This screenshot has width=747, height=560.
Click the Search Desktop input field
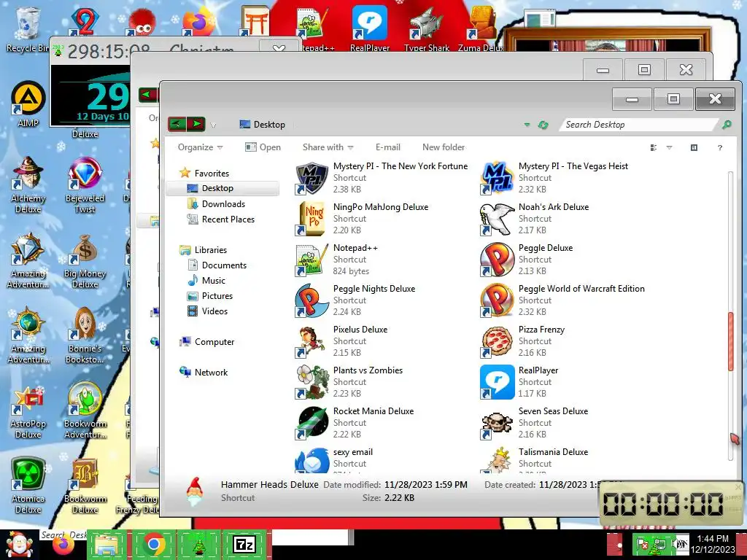click(x=638, y=125)
